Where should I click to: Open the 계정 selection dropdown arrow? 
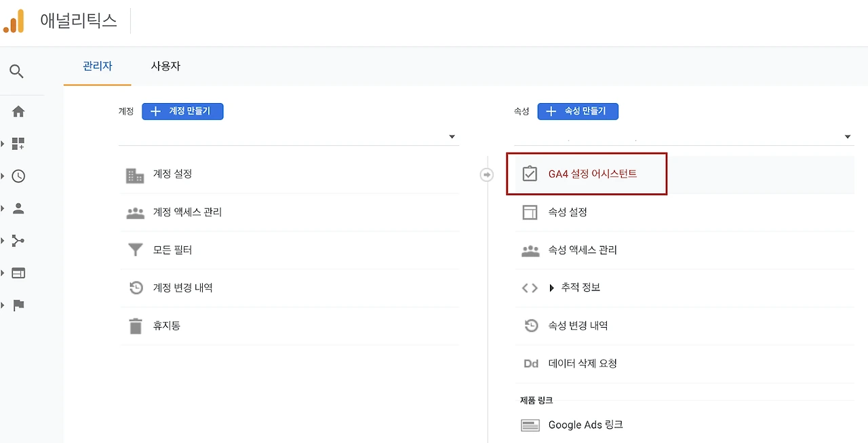pos(452,137)
